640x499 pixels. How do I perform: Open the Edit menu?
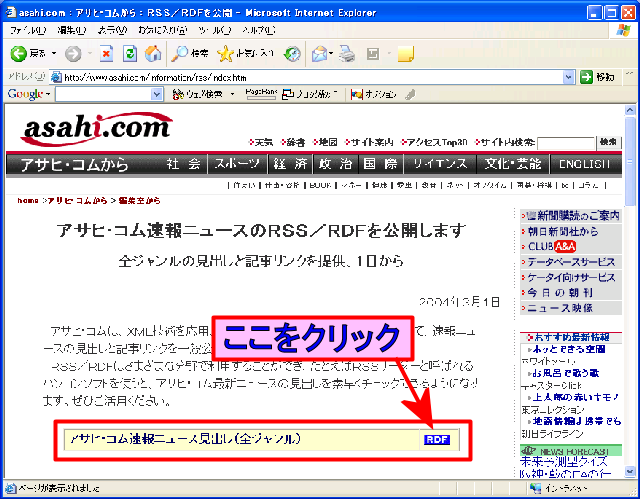coord(72,30)
